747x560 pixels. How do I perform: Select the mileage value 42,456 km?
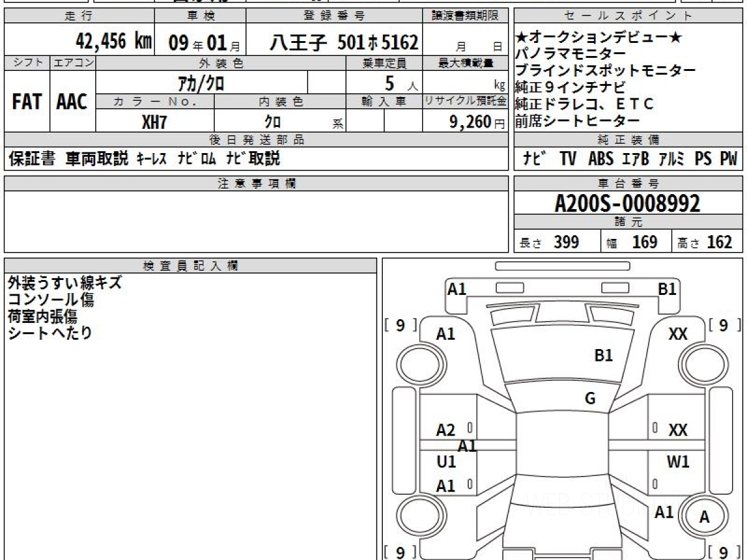(x=114, y=42)
